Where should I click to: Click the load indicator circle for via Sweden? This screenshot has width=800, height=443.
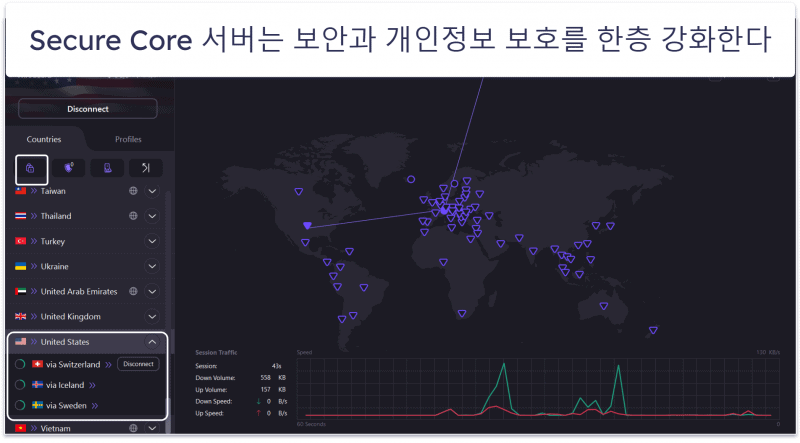(20, 405)
